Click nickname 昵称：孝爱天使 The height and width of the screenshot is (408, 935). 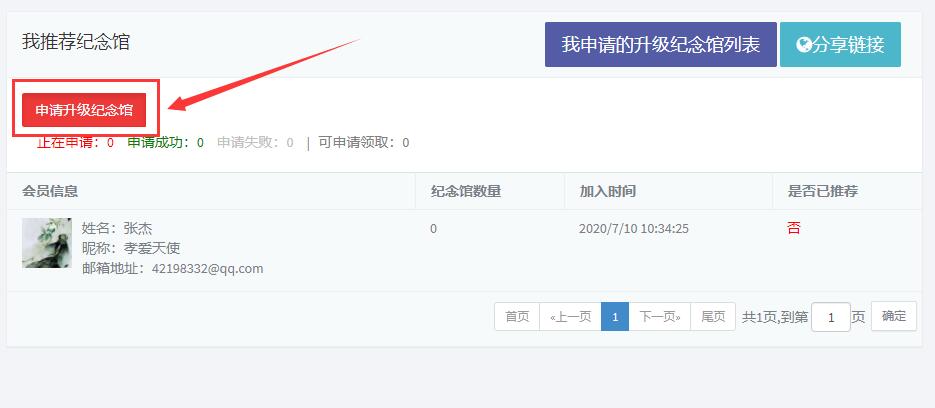click(x=131, y=248)
